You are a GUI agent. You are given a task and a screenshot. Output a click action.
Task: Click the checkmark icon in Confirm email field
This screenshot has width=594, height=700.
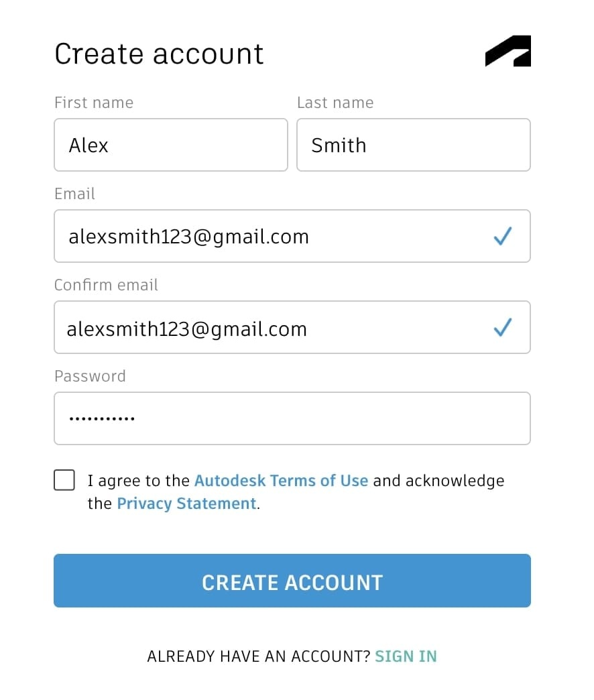(503, 327)
